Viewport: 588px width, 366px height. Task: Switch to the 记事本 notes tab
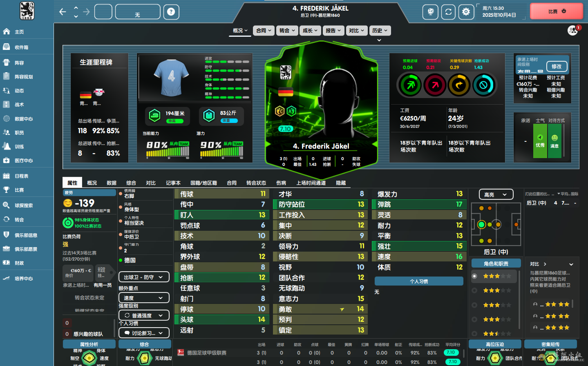(173, 183)
